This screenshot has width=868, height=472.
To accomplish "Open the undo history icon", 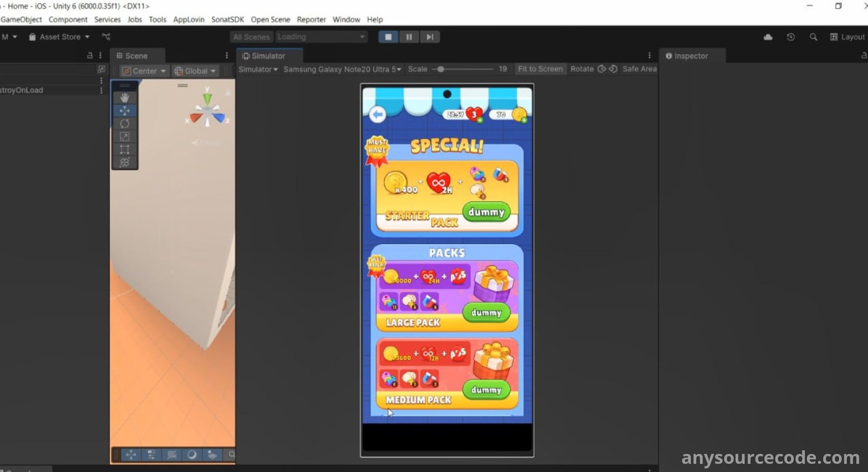I will pyautogui.click(x=790, y=37).
